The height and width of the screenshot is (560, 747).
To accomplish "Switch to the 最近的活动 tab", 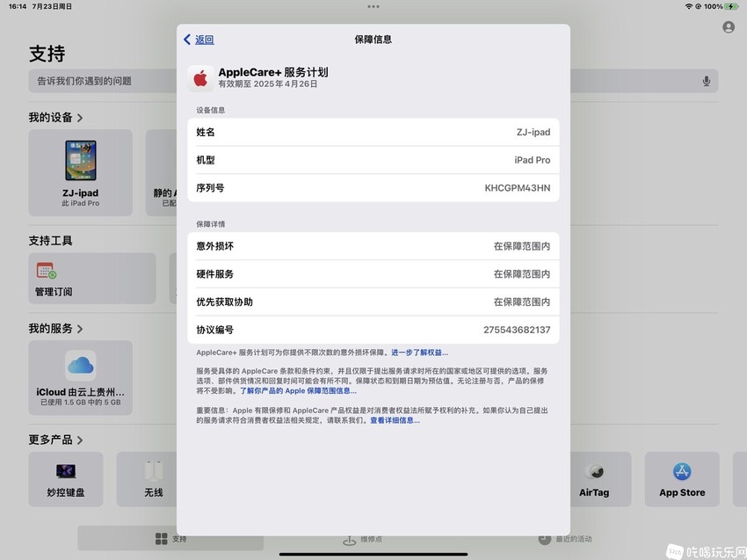I will click(x=565, y=539).
